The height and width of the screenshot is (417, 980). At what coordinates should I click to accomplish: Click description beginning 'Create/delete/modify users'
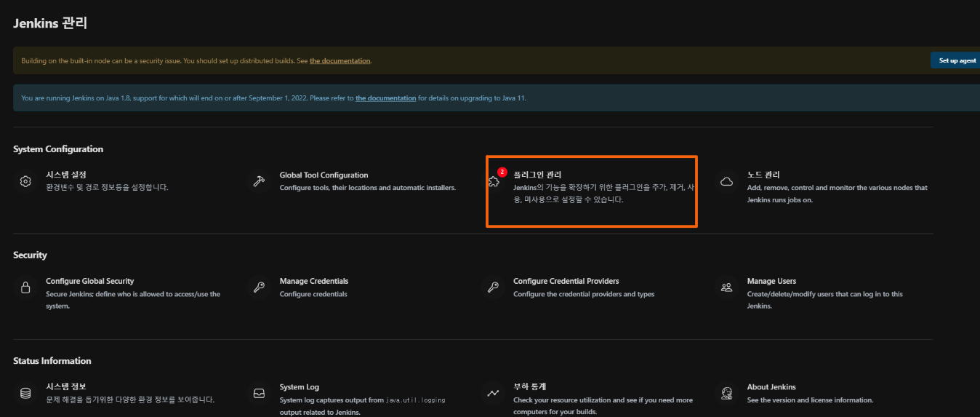click(x=825, y=300)
